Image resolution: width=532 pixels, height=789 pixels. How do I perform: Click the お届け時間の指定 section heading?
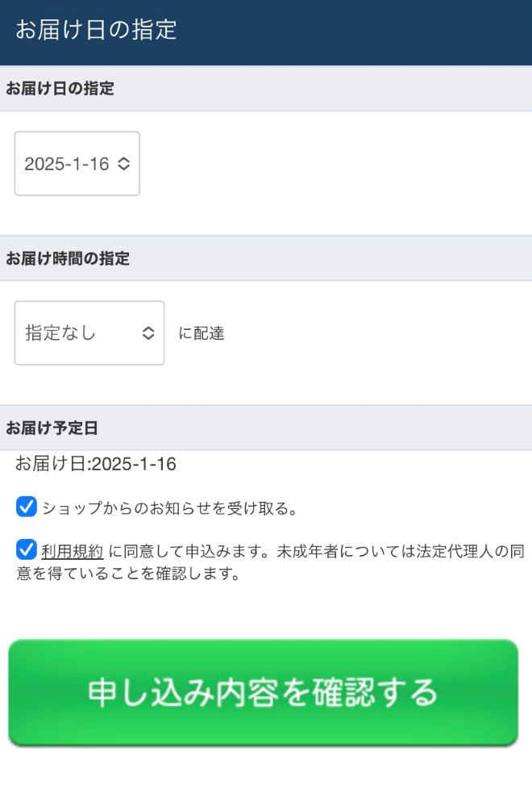(69, 258)
